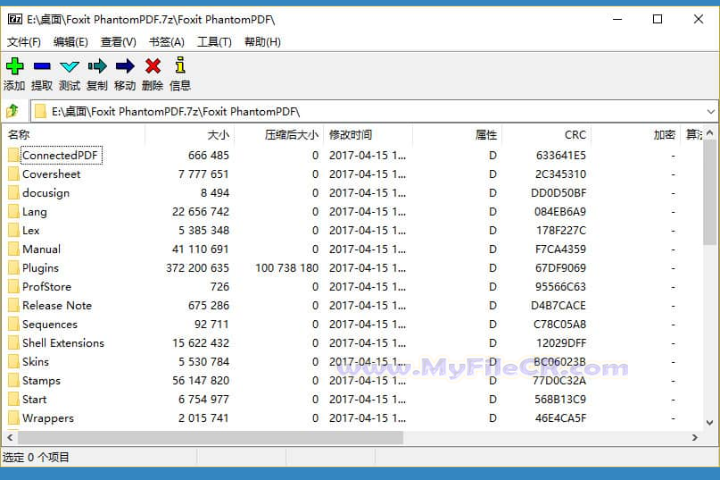720x480 pixels.
Task: Click the CRC value D4B7CACE
Action: click(558, 305)
